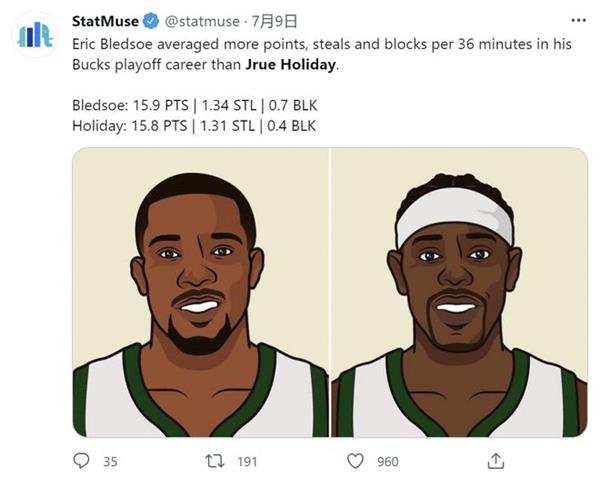Click the share upload icon
The width and height of the screenshot is (600, 496).
pos(496,461)
